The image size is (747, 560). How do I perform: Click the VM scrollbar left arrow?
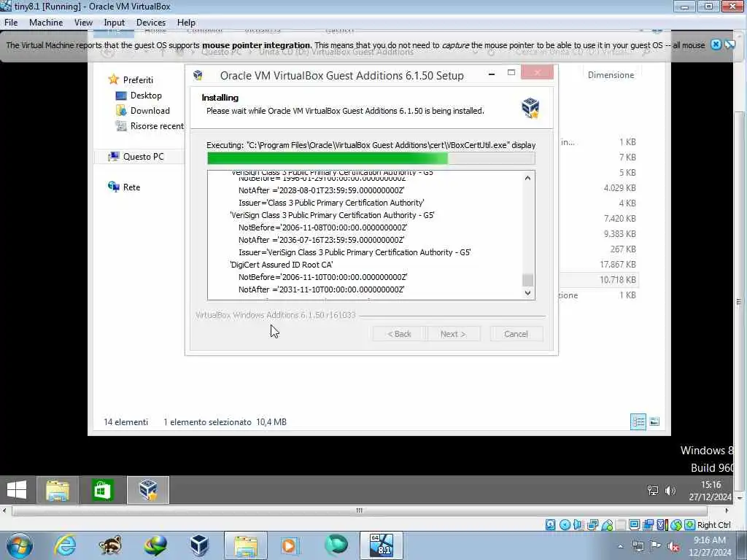[4, 510]
